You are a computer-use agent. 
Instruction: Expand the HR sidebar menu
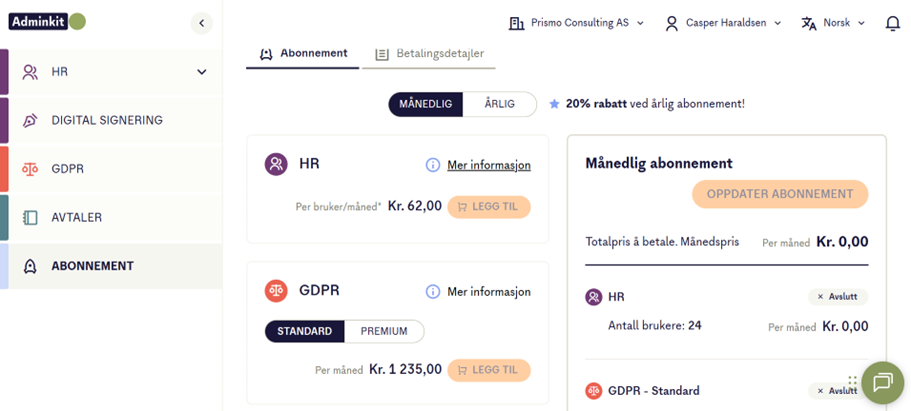tap(202, 72)
